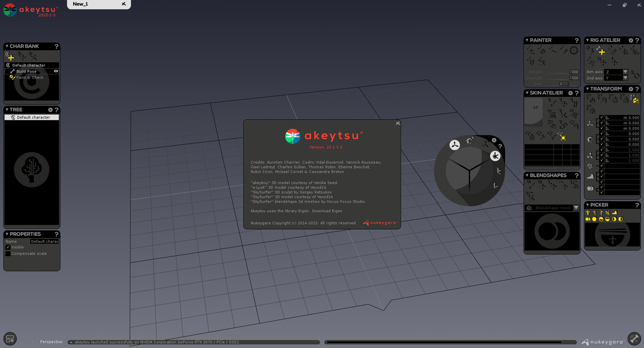Collapse the Picker panel
This screenshot has width=644, height=348.
(x=588, y=205)
